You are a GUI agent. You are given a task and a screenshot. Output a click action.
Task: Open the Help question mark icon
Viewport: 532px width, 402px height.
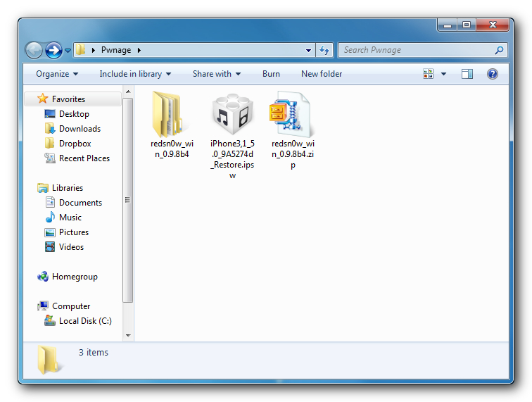[492, 74]
